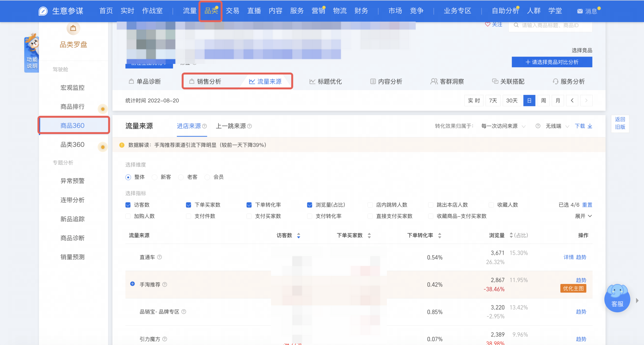This screenshot has width=644, height=345.
Task: Open the 无线端 device dropdown
Action: 557,126
